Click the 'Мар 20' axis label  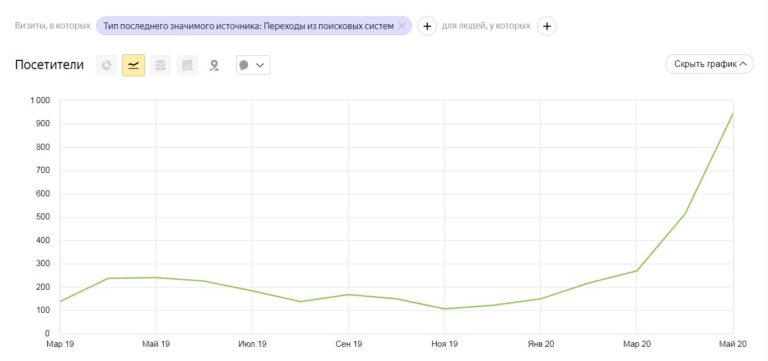click(637, 344)
